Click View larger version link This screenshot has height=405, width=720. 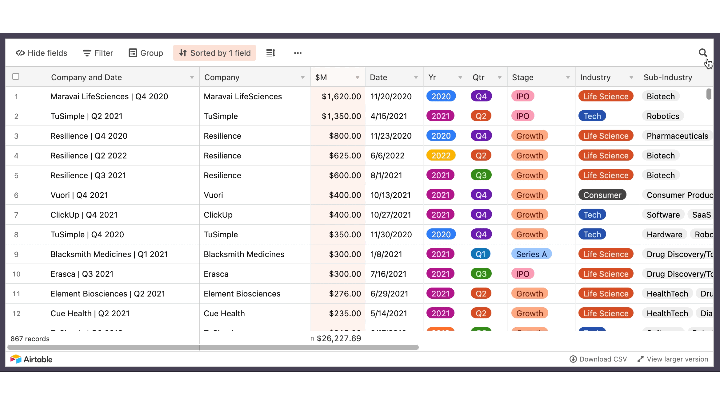pos(673,359)
